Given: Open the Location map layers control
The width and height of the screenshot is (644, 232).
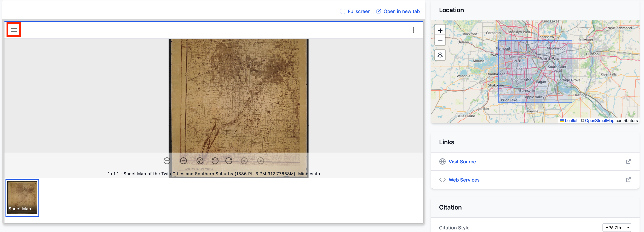Looking at the screenshot, I should point(440,55).
